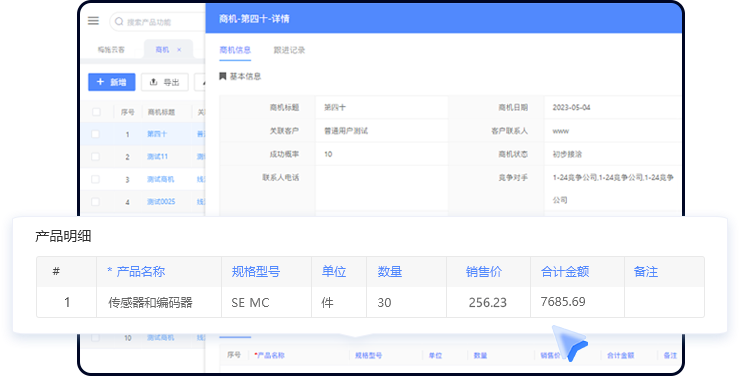
Task: Click the 合计金额 header in product card
Action: pyautogui.click(x=565, y=272)
